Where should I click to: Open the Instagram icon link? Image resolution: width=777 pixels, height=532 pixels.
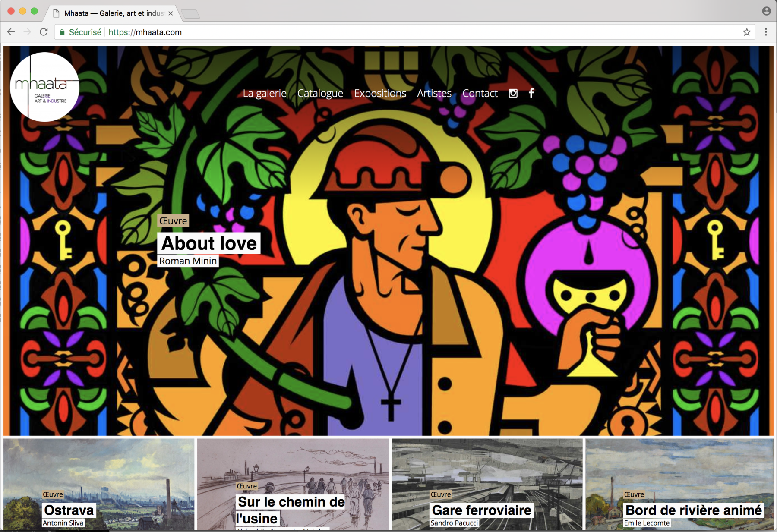(513, 93)
